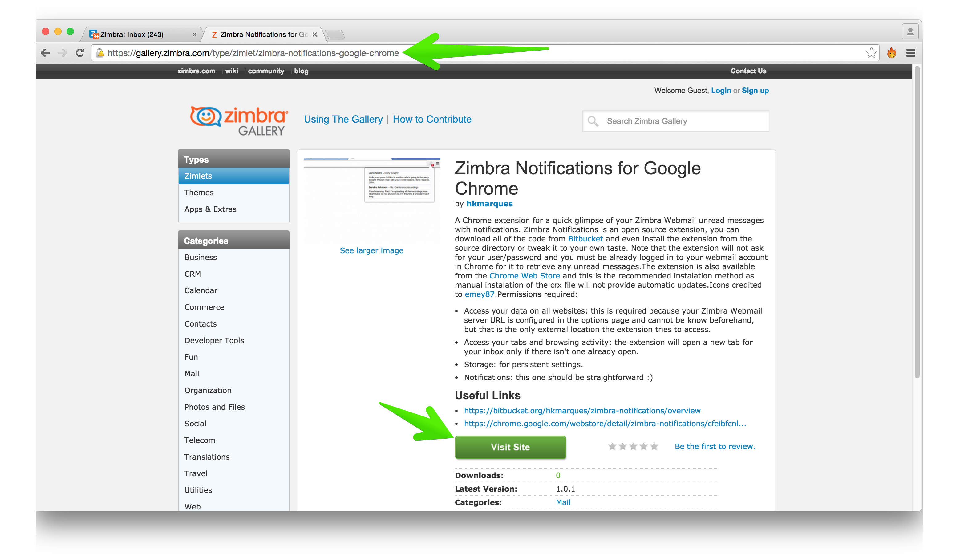956x560 pixels.
Task: Click Be the first to review link
Action: click(715, 447)
